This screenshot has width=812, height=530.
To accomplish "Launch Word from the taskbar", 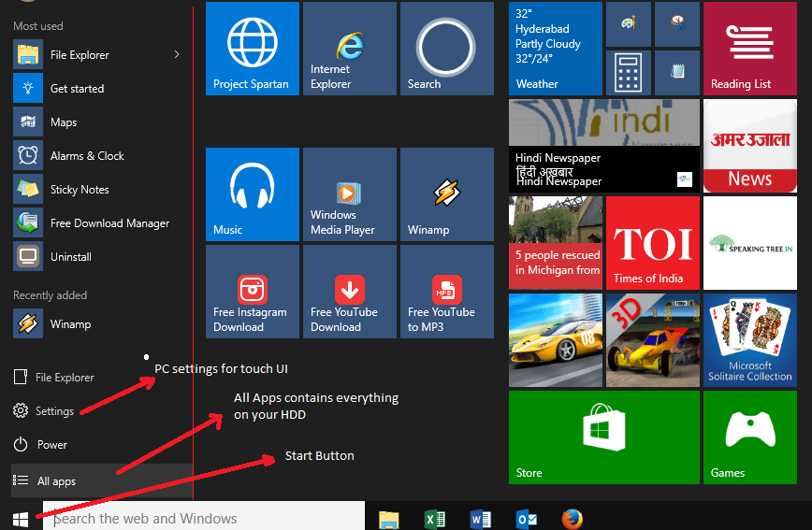I will tap(481, 519).
